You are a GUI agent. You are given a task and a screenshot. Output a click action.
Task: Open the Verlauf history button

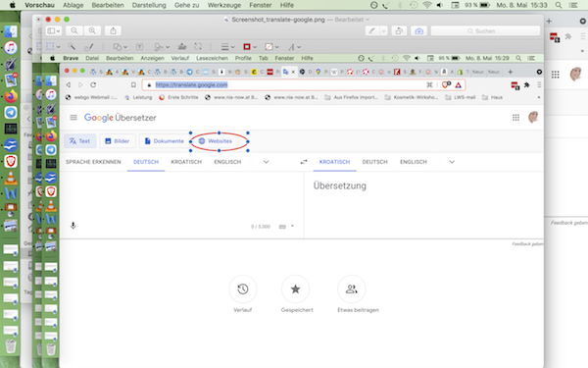[243, 289]
